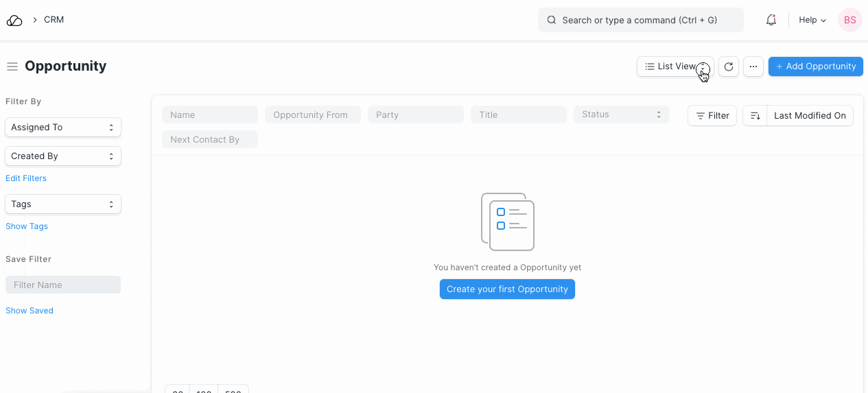
Task: Toggle sort direction icon button
Action: click(x=755, y=116)
